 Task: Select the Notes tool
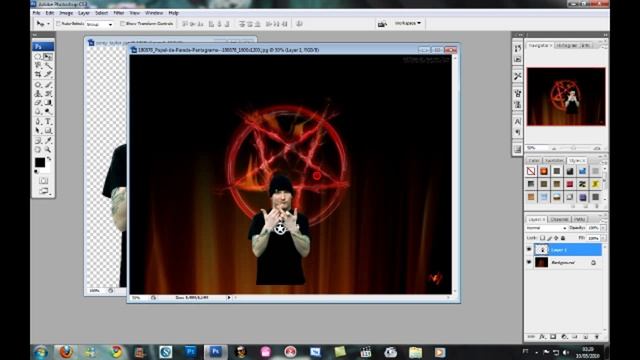point(38,140)
